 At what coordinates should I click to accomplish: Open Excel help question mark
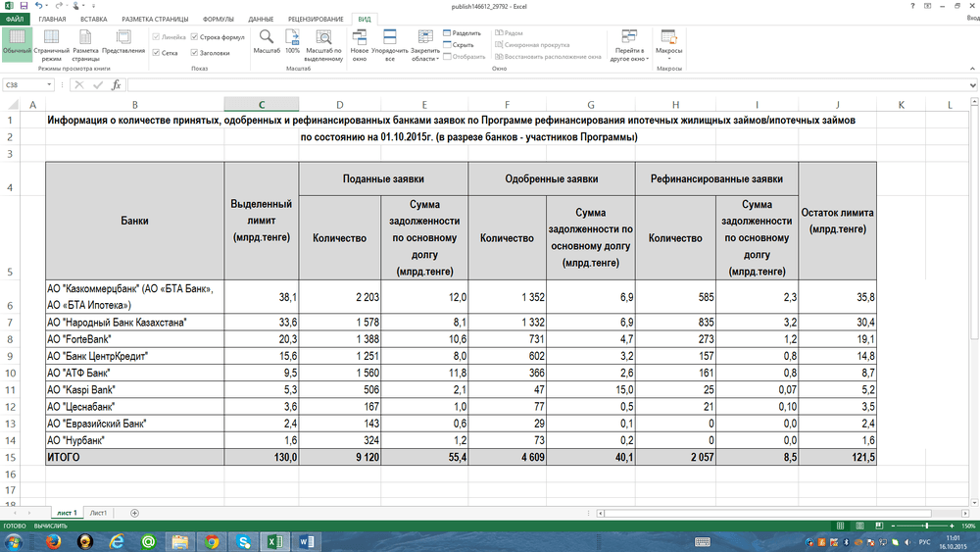(x=912, y=6)
